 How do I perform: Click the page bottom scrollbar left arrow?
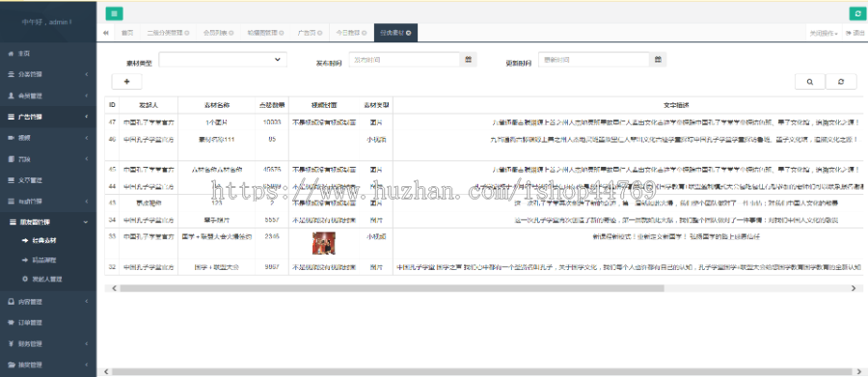click(x=106, y=371)
